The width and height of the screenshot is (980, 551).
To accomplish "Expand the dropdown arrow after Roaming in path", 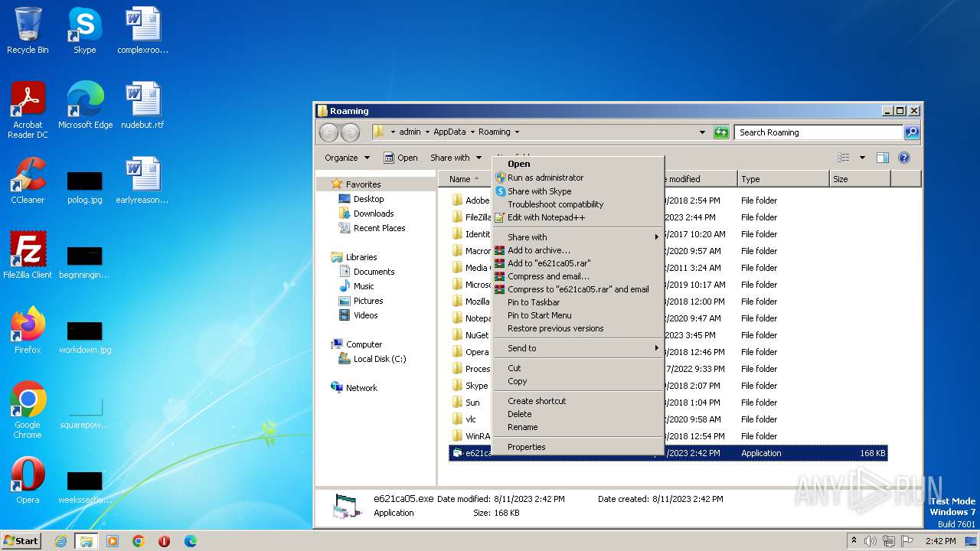I will 517,132.
